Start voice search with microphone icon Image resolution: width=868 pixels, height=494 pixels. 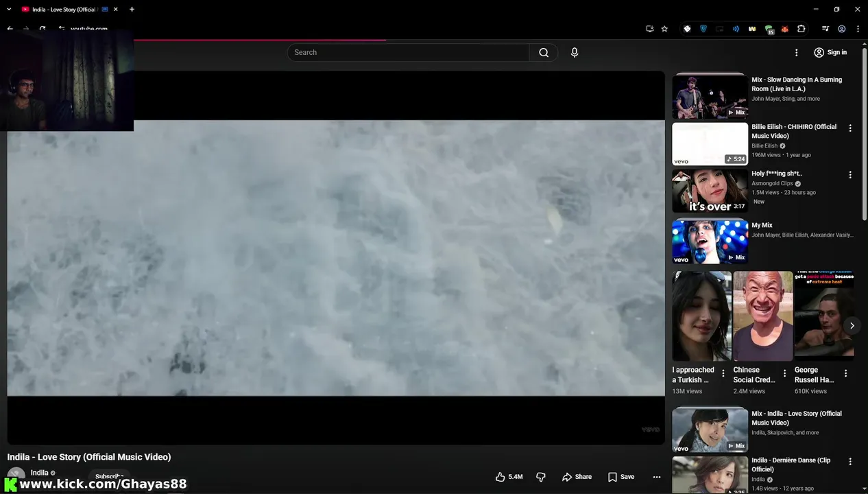(575, 52)
